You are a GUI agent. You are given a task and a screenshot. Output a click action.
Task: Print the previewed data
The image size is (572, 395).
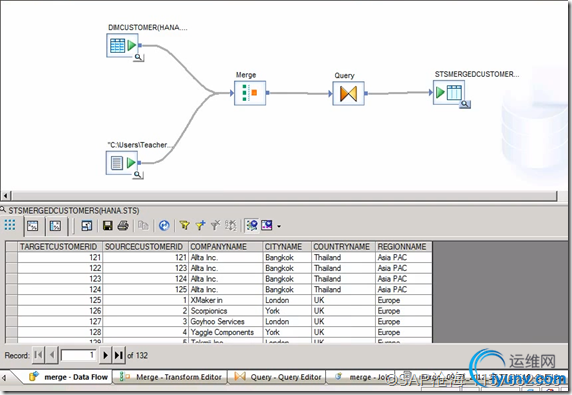(123, 226)
